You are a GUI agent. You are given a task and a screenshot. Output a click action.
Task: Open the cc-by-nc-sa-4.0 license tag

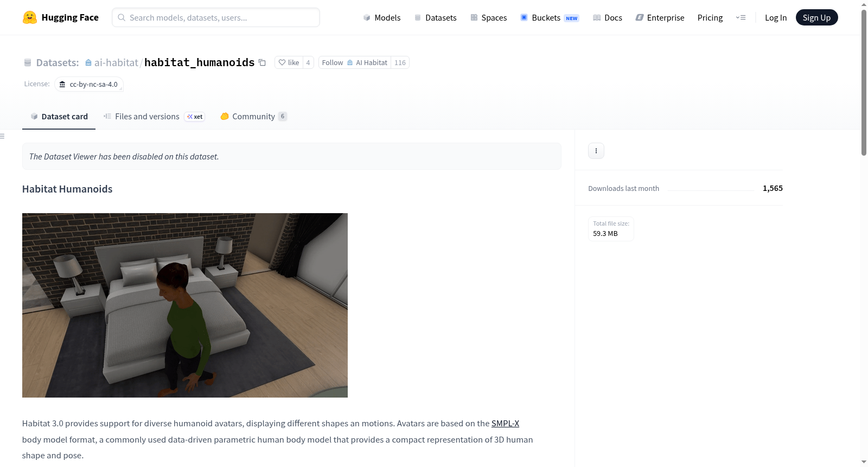(x=89, y=84)
